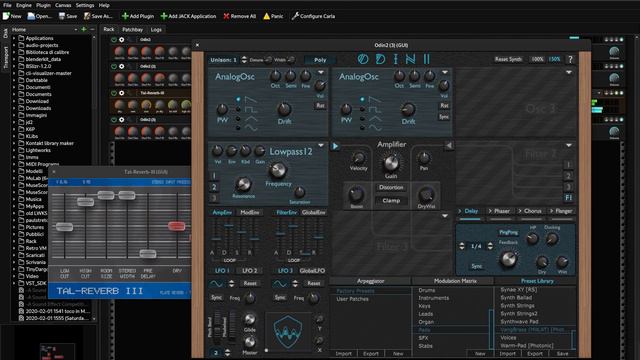Click Reset Synth button
Viewport: 640px width, 360px height.
click(x=508, y=59)
